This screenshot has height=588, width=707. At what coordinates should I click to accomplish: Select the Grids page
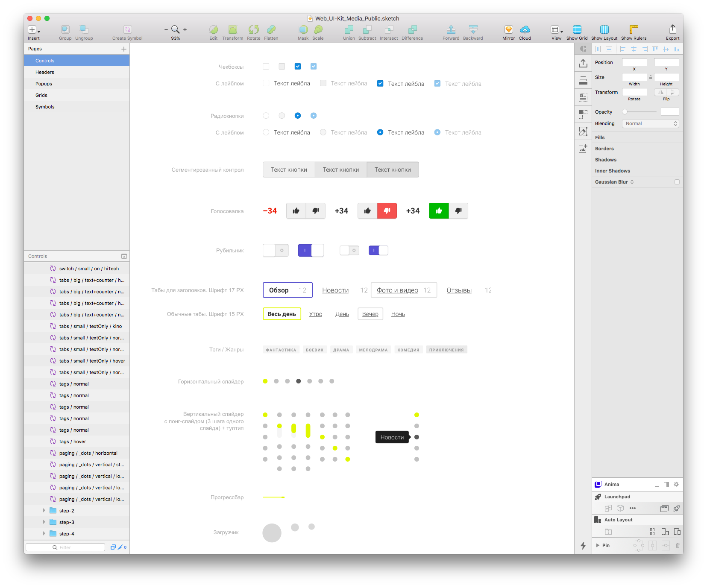coord(76,95)
